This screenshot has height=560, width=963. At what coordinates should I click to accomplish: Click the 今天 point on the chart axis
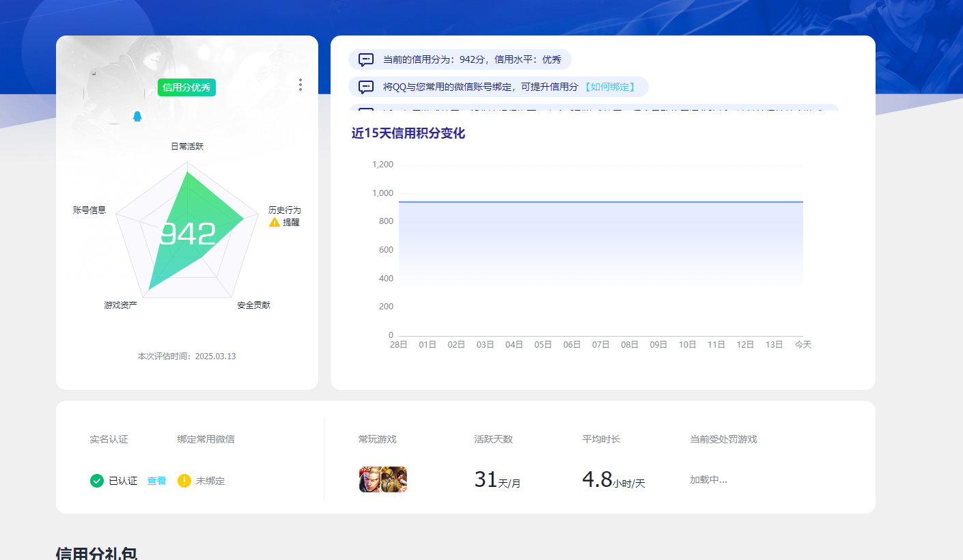pos(802,345)
